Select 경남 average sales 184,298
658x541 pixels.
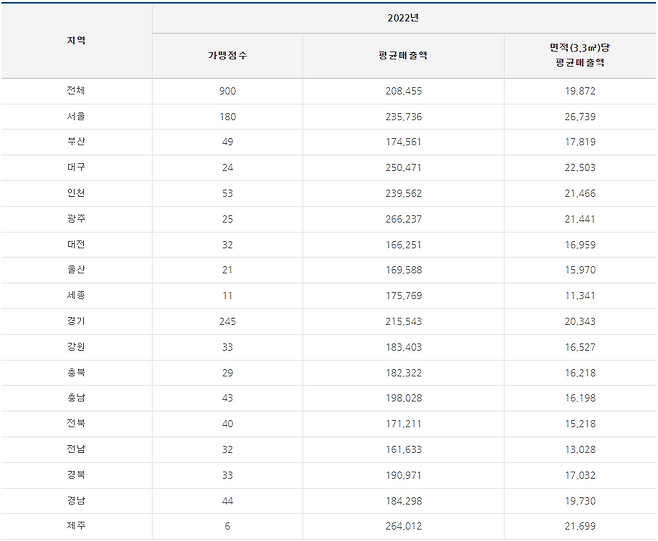pos(403,500)
